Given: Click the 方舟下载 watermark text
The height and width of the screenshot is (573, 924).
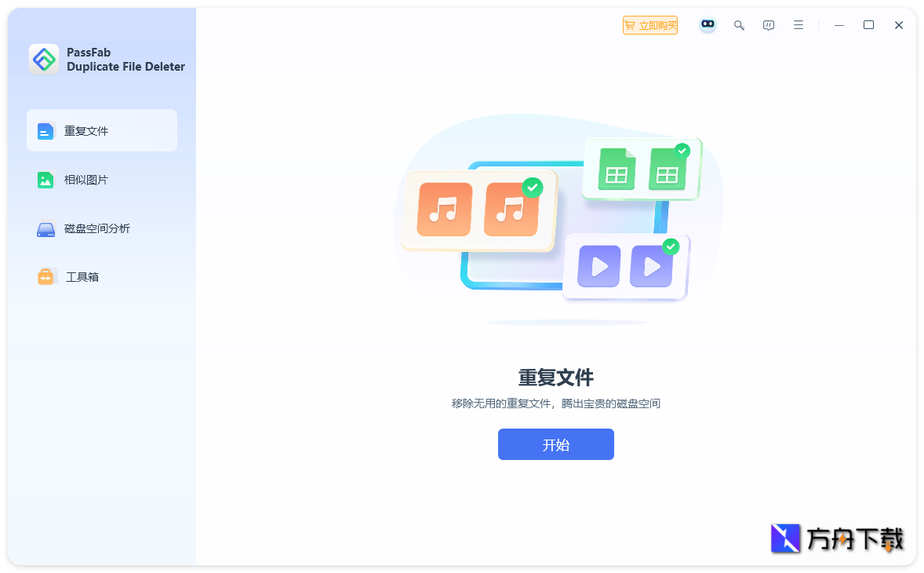Looking at the screenshot, I should coord(855,538).
